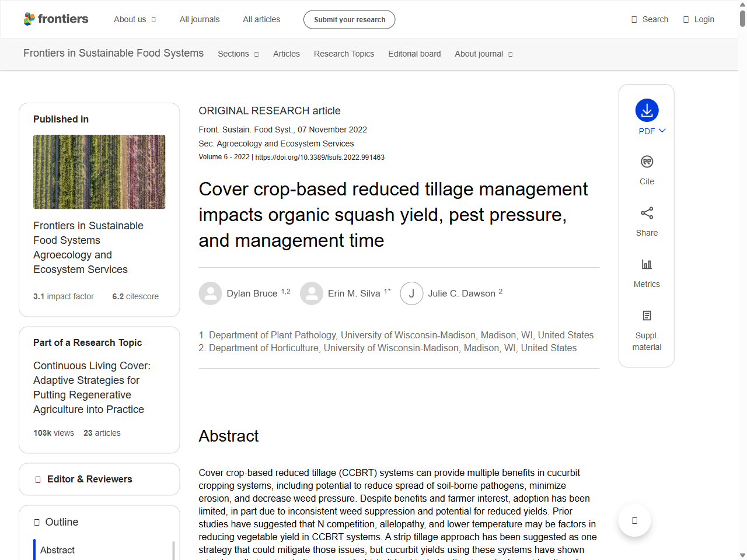747x560 pixels.
Task: Open the About us dropdown
Action: [x=134, y=19]
